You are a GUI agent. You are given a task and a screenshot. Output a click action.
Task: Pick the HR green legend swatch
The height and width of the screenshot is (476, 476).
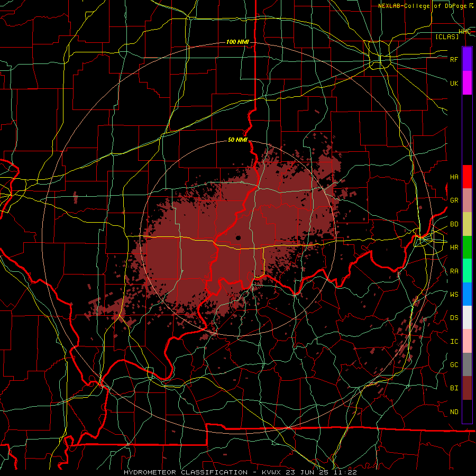click(467, 247)
